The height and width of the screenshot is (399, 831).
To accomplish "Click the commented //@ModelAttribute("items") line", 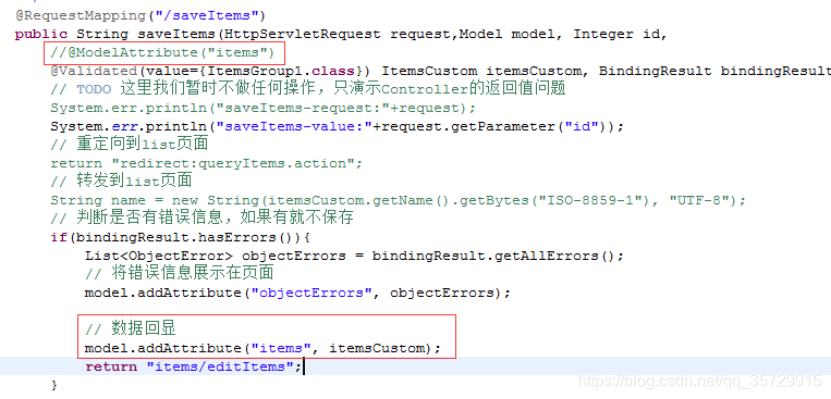I will click(x=162, y=52).
